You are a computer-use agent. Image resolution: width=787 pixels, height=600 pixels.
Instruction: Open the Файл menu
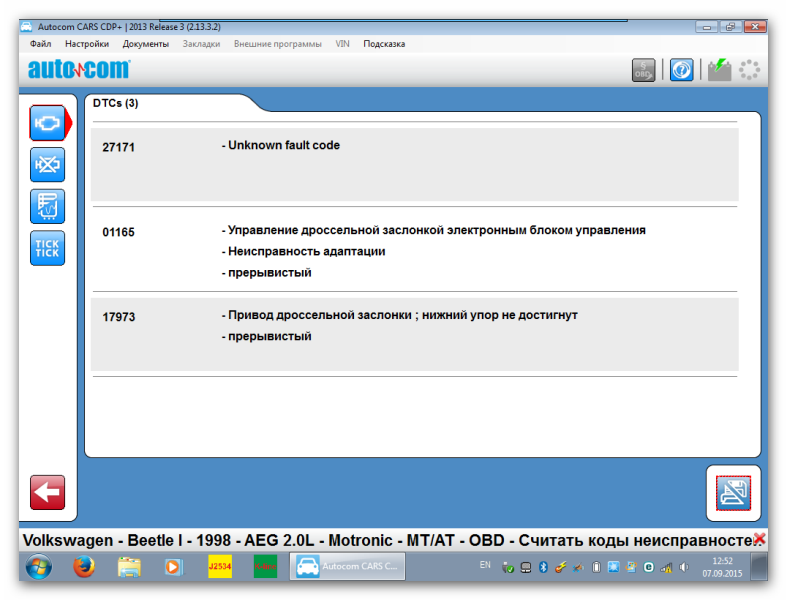pyautogui.click(x=41, y=44)
